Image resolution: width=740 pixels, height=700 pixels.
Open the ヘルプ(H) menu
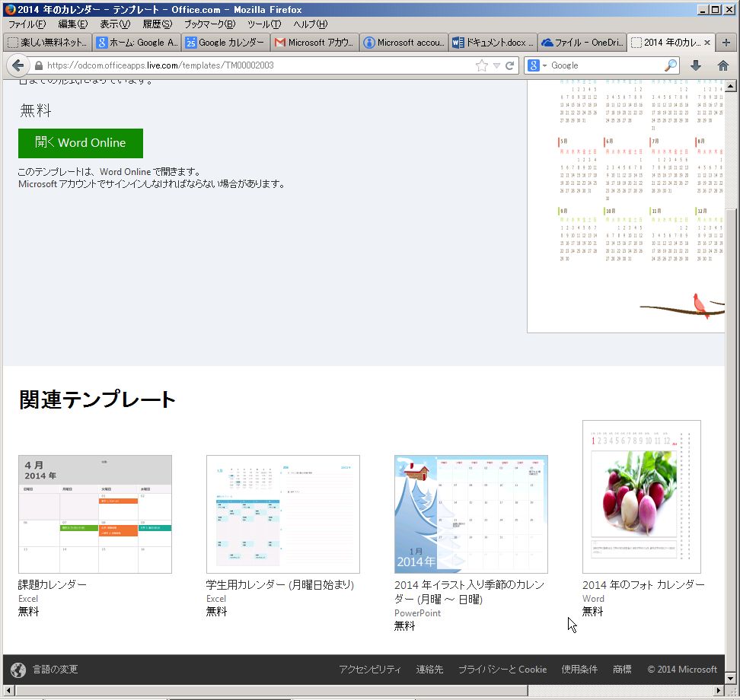tap(310, 24)
